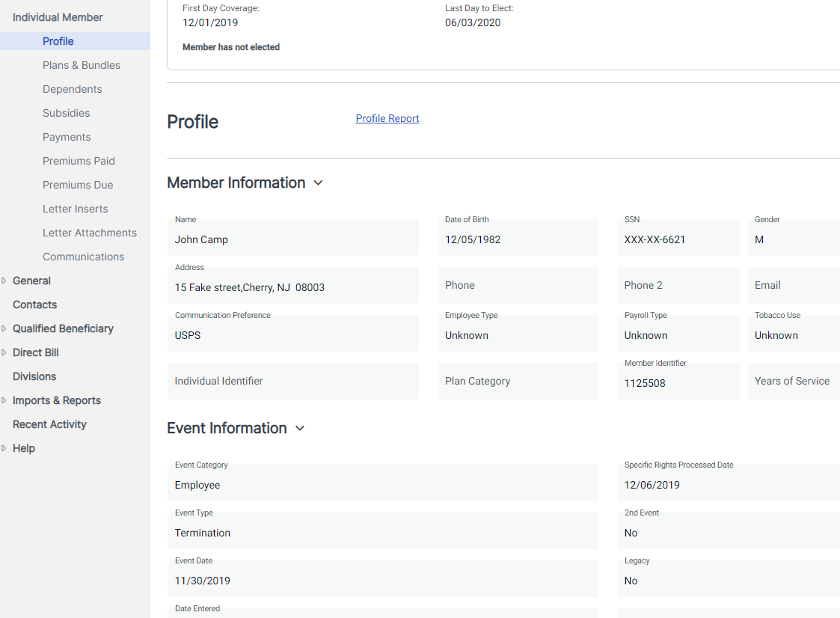Click the Years of Service field

(794, 381)
